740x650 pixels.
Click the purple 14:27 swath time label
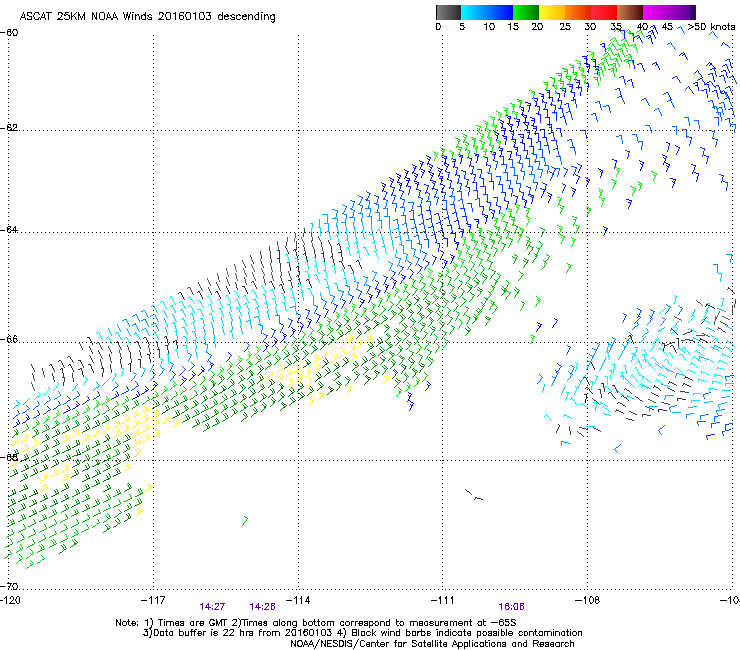[212, 607]
